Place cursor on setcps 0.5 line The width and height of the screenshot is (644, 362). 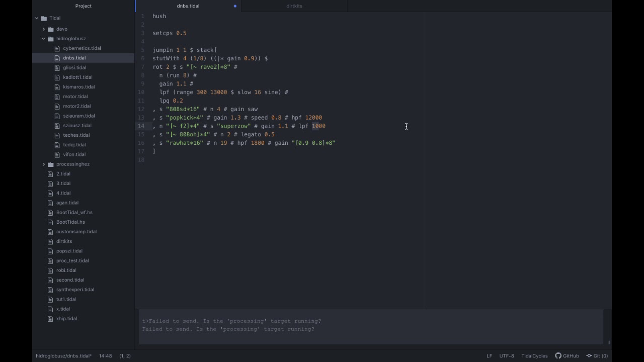click(170, 33)
